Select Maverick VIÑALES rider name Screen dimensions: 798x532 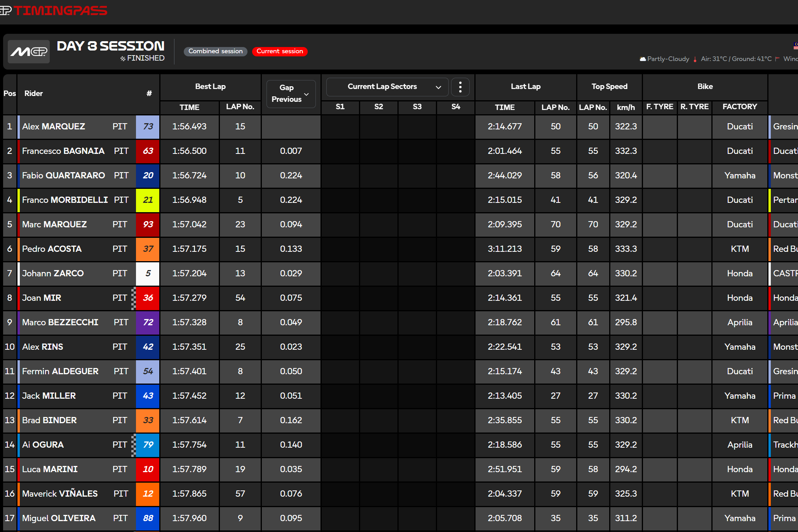click(60, 494)
